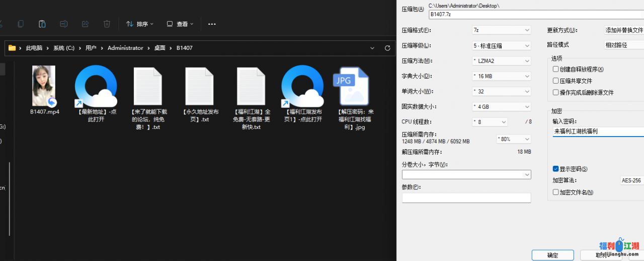Click the 确定 button
The width and height of the screenshot is (644, 261).
(552, 255)
